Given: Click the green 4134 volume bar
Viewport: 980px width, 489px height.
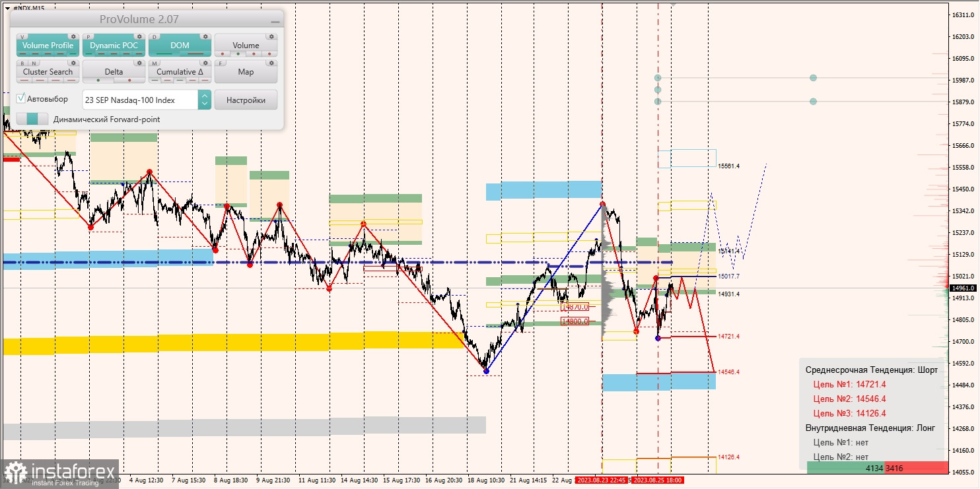Looking at the screenshot, I should 846,468.
